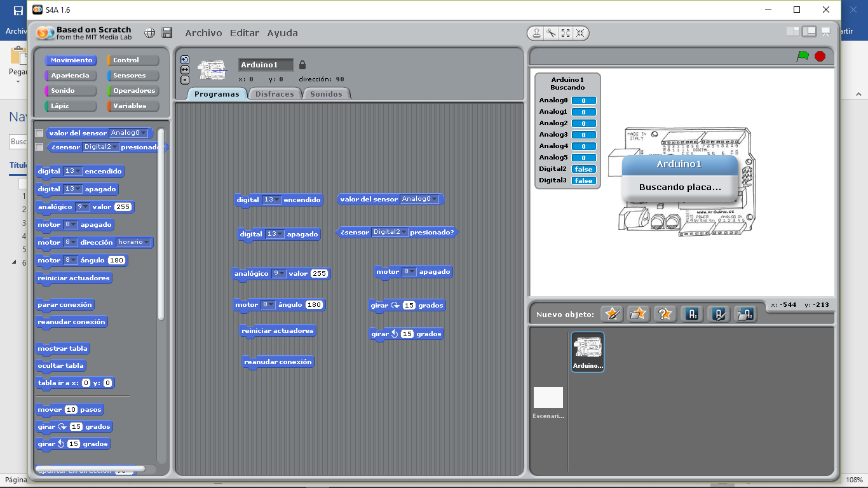This screenshot has height=488, width=868.
Task: Switch to the Disfraces tab
Action: pos(275,93)
